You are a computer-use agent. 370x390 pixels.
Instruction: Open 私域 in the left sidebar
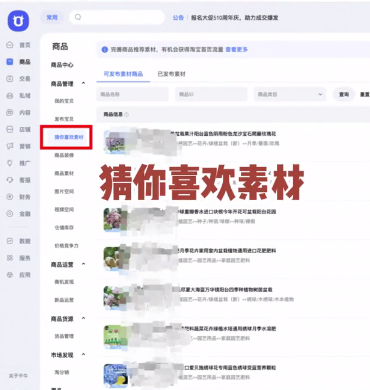click(19, 96)
